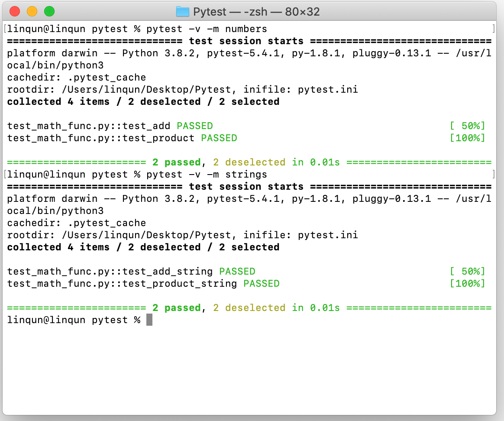This screenshot has width=504, height=421.
Task: Click the second 'cachedir: .pytest_cache' line
Action: coord(77,223)
